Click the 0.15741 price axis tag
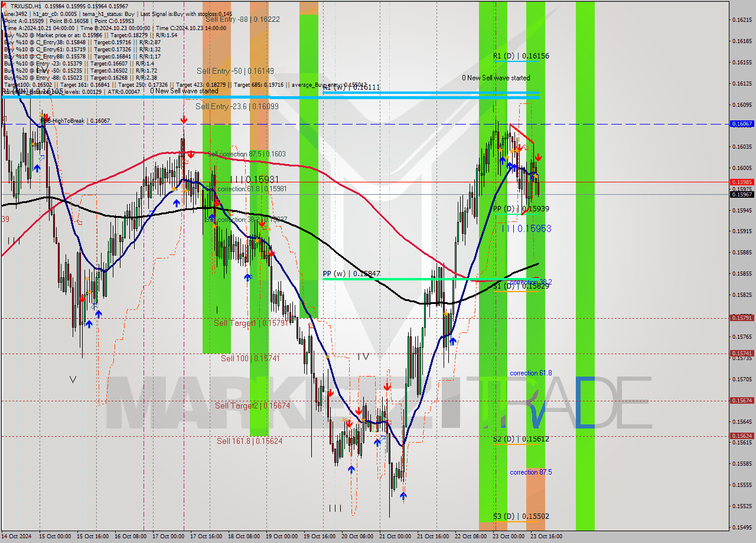The height and width of the screenshot is (543, 756). [x=742, y=353]
